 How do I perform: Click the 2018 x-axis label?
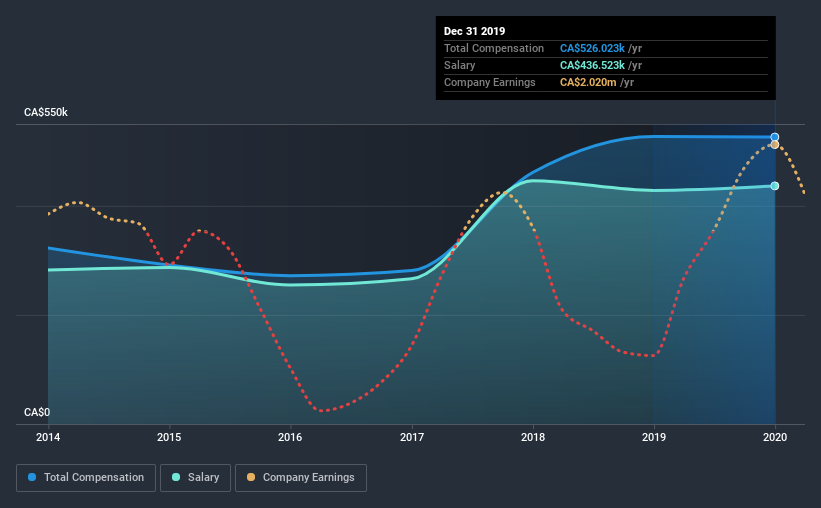(533, 437)
